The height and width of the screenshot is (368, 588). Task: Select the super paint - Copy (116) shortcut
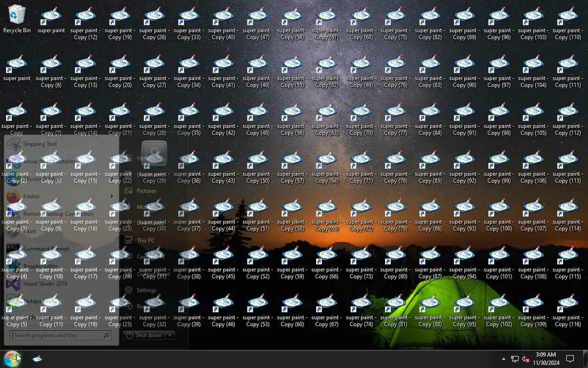pos(568,310)
